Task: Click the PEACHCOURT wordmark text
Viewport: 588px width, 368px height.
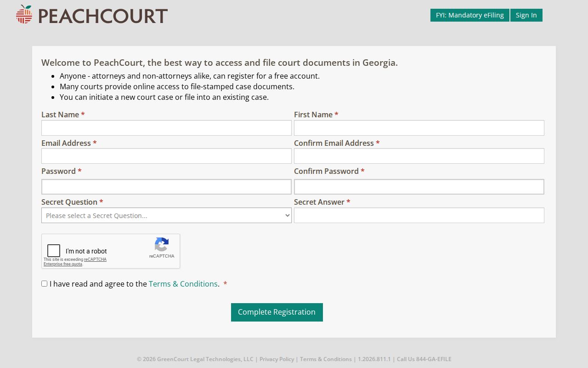Action: (x=103, y=16)
